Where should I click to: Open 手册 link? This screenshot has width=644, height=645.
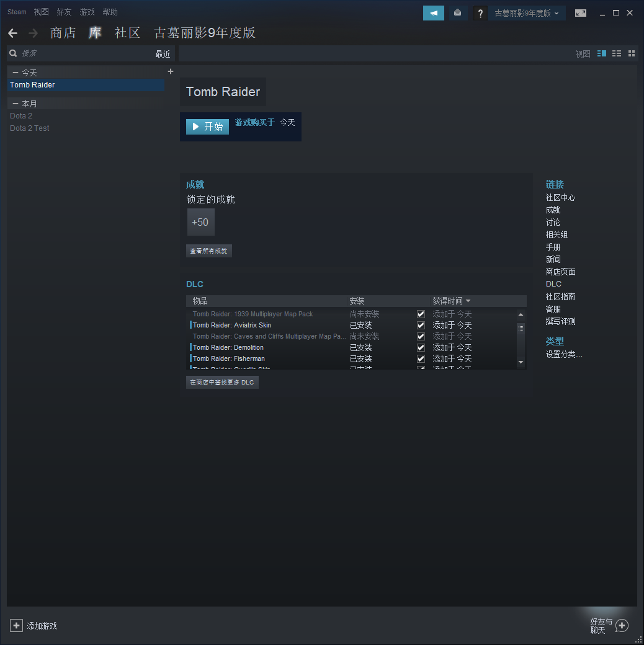(553, 247)
